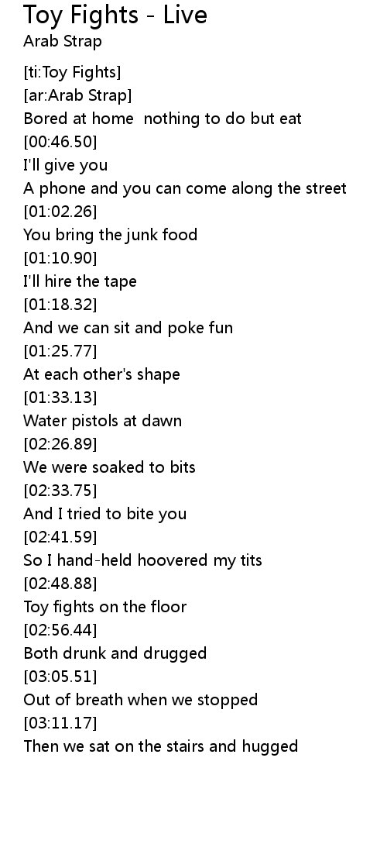The height and width of the screenshot is (868, 387).
Task: Click lyric 'You bring the junk food'
Action: (x=111, y=235)
